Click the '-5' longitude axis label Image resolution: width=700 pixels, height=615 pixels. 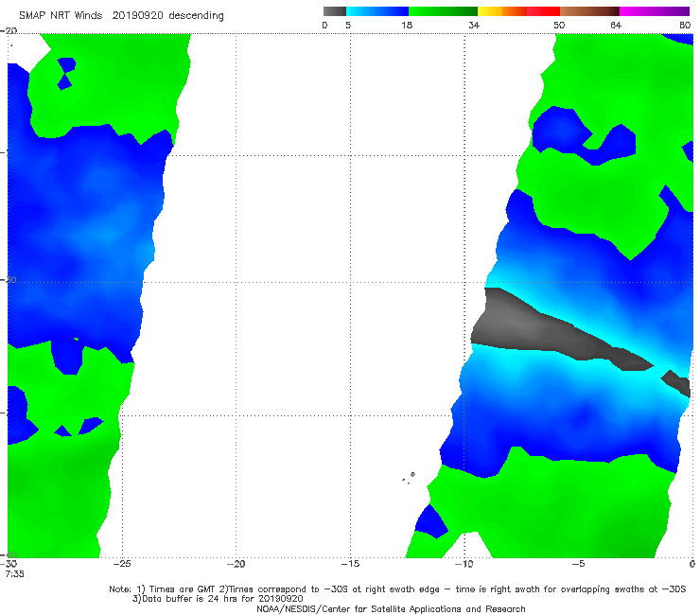pos(578,564)
